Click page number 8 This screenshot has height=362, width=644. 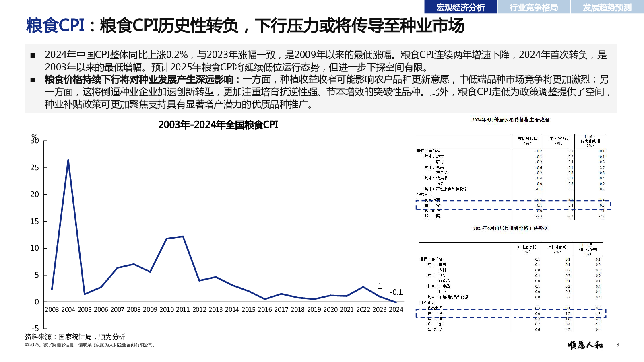click(618, 345)
